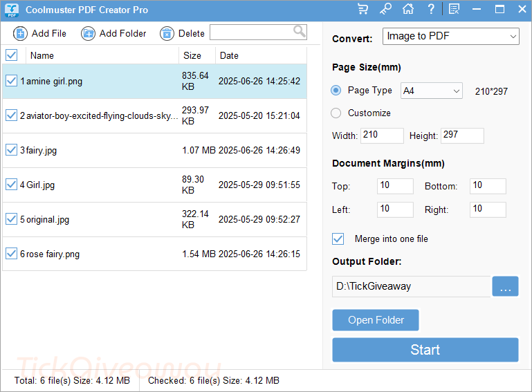Uncheck the fairy.jpg checkbox
The width and height of the screenshot is (532, 392).
(12, 150)
